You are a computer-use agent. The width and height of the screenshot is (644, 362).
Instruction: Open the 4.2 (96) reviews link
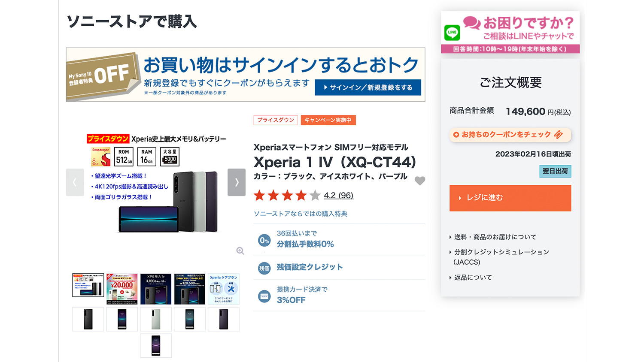(x=338, y=196)
